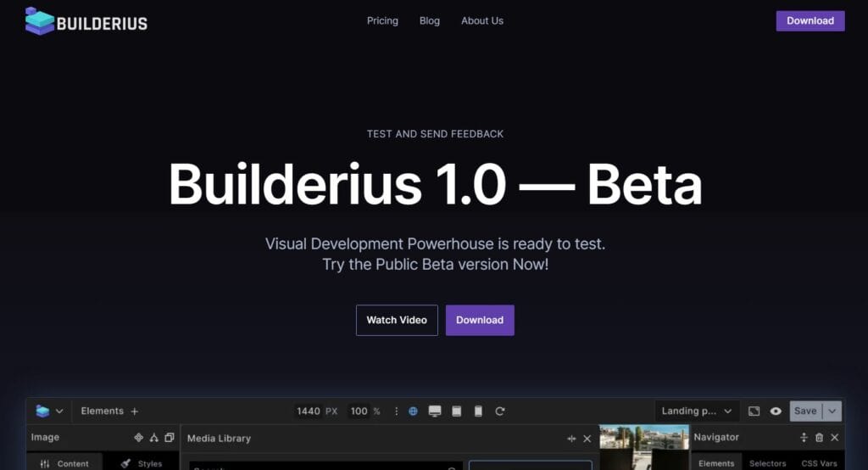The height and width of the screenshot is (470, 868).
Task: Open the Elements panel label
Action: (102, 411)
